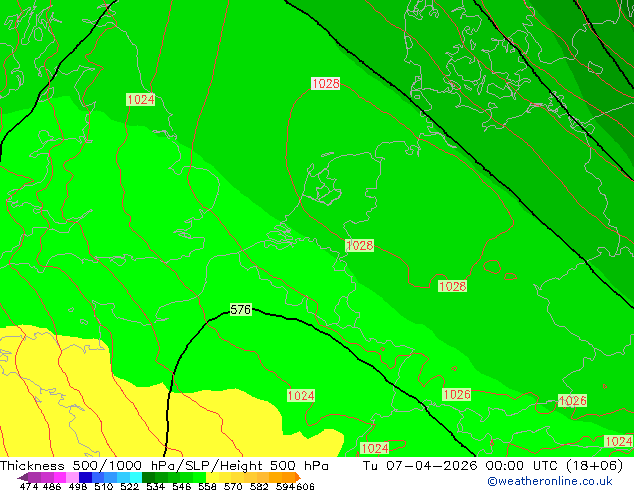Click legend value 582

click(259, 486)
